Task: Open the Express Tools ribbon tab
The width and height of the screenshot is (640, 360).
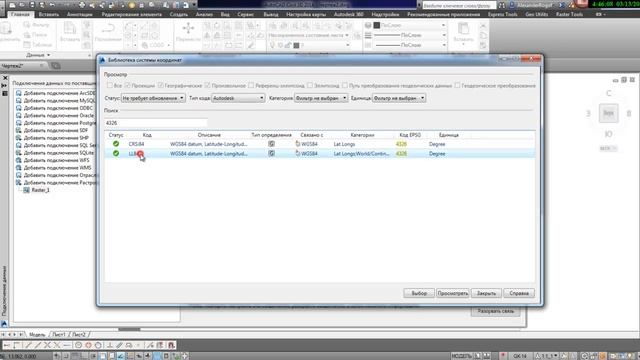Action: pyautogui.click(x=502, y=14)
